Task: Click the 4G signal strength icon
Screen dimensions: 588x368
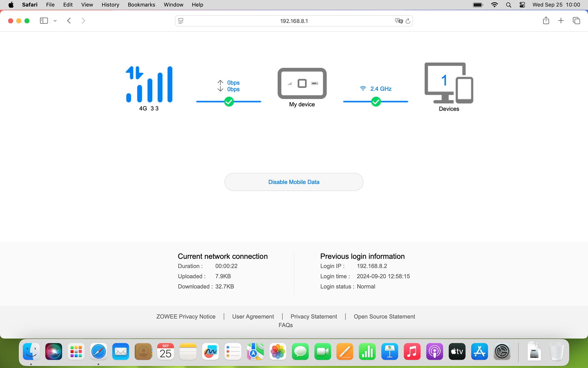Action: 149,84
